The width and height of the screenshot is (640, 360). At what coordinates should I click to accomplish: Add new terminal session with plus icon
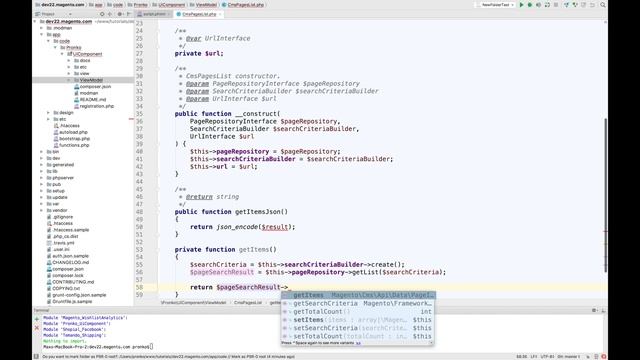37,318
